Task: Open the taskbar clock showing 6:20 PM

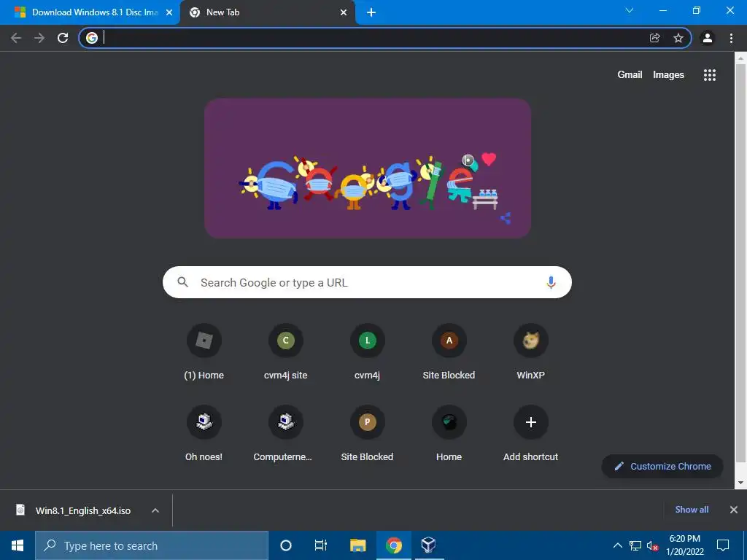Action: (684, 545)
